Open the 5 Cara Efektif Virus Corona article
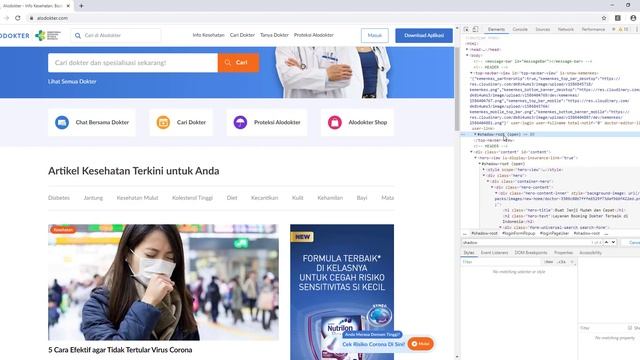This screenshot has height=360, width=640. [120, 350]
